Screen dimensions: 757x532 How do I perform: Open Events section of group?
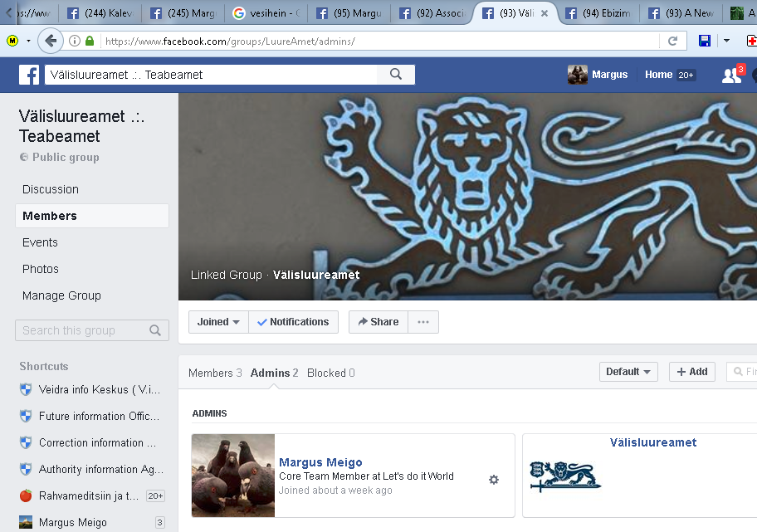(x=40, y=242)
